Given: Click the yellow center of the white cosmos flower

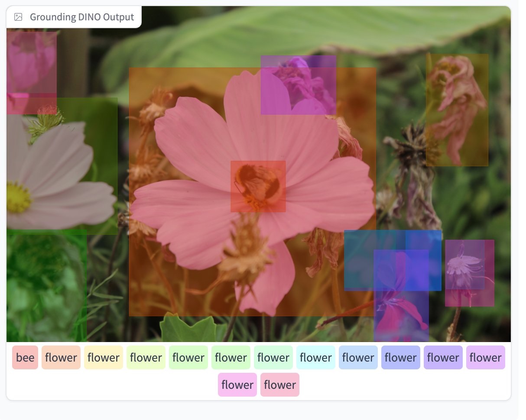Looking at the screenshot, I should click(x=18, y=197).
